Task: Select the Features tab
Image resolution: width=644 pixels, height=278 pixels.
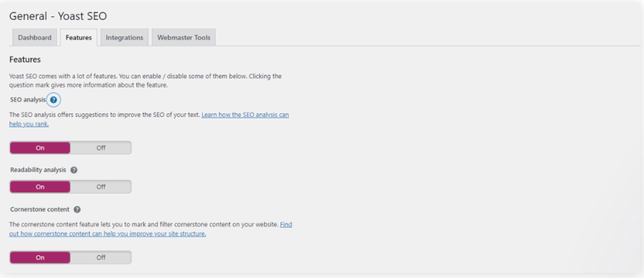Action: (79, 38)
